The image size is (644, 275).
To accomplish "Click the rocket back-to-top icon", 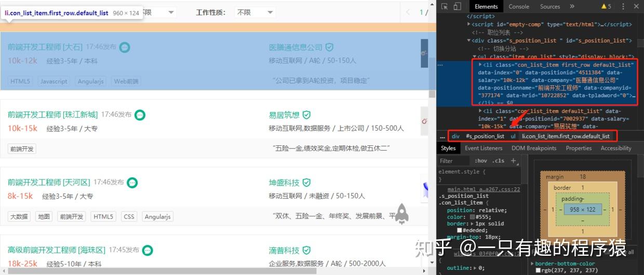I will 401,214.
